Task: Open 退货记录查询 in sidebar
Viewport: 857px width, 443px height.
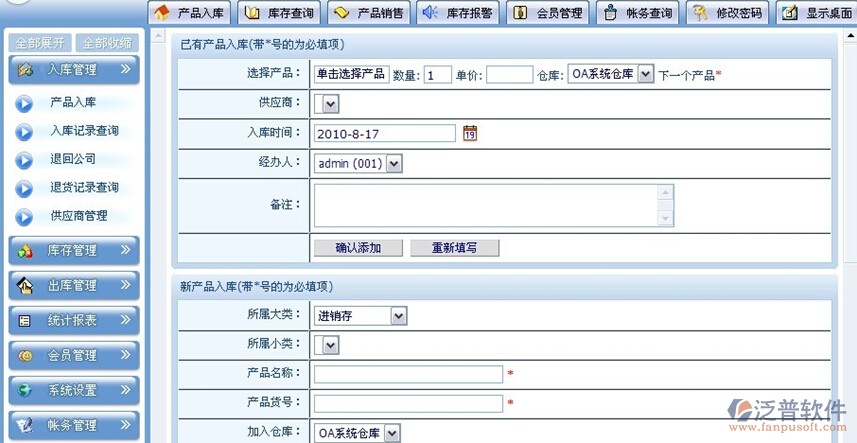Action: (85, 188)
